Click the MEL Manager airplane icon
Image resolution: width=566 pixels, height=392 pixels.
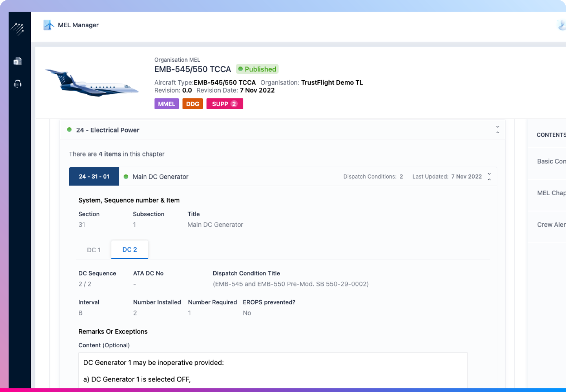point(49,25)
